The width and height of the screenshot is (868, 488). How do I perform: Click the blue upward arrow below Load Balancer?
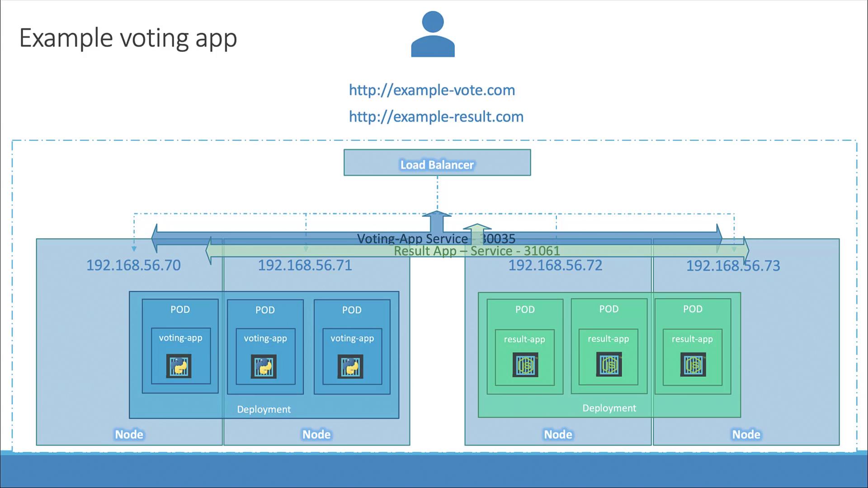pos(437,221)
